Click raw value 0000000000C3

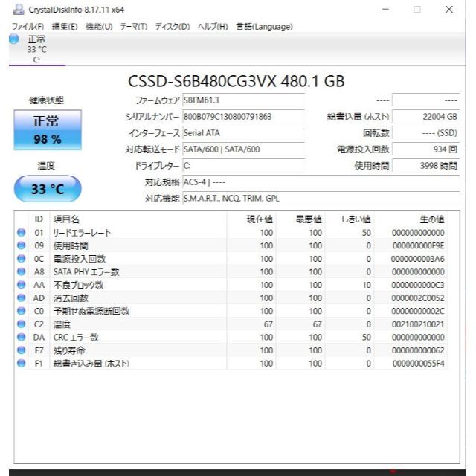point(418,285)
